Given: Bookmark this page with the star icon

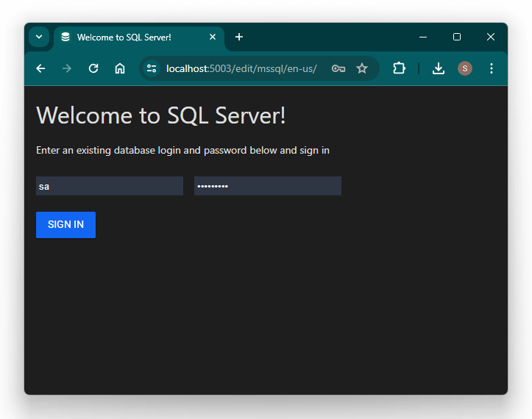Looking at the screenshot, I should click(x=362, y=68).
